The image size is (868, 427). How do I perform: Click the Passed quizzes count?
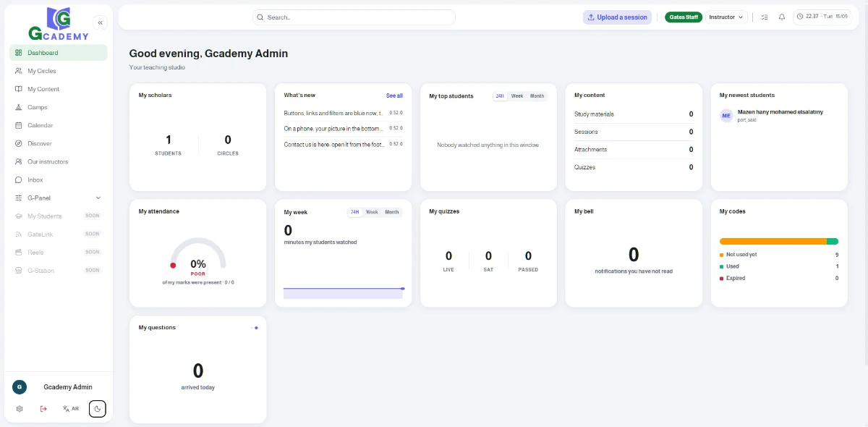click(528, 261)
